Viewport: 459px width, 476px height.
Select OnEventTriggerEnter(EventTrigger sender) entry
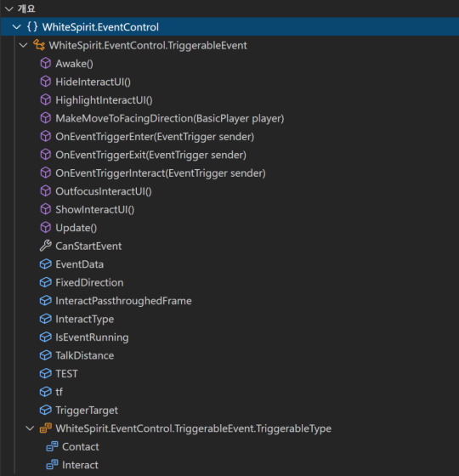pyautogui.click(x=155, y=137)
